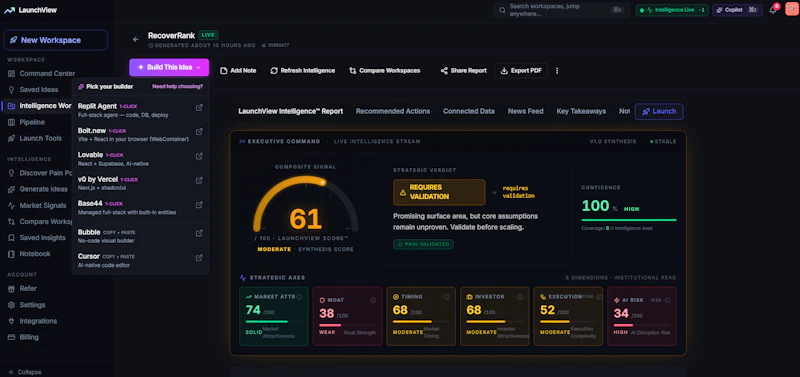Click the LIVE status badge
The height and width of the screenshot is (377, 800).
coord(208,35)
